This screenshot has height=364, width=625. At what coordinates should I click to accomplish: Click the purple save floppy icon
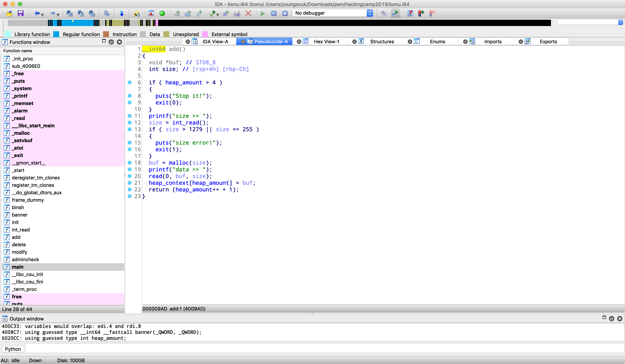coord(20,13)
